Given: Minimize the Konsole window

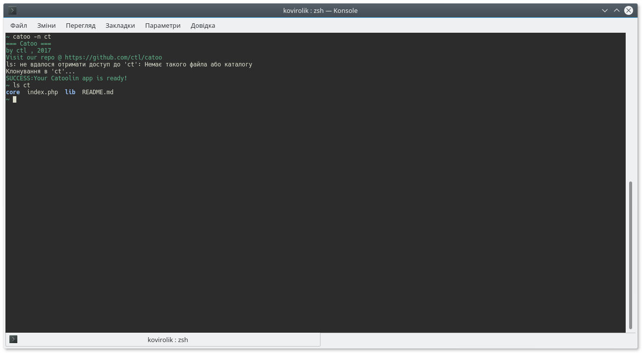Looking at the screenshot, I should (x=605, y=10).
